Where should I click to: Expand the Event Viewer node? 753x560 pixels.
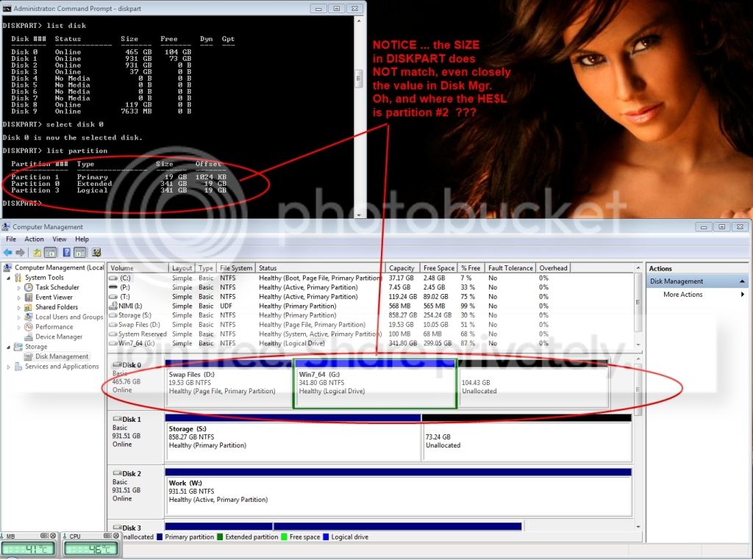[x=18, y=298]
